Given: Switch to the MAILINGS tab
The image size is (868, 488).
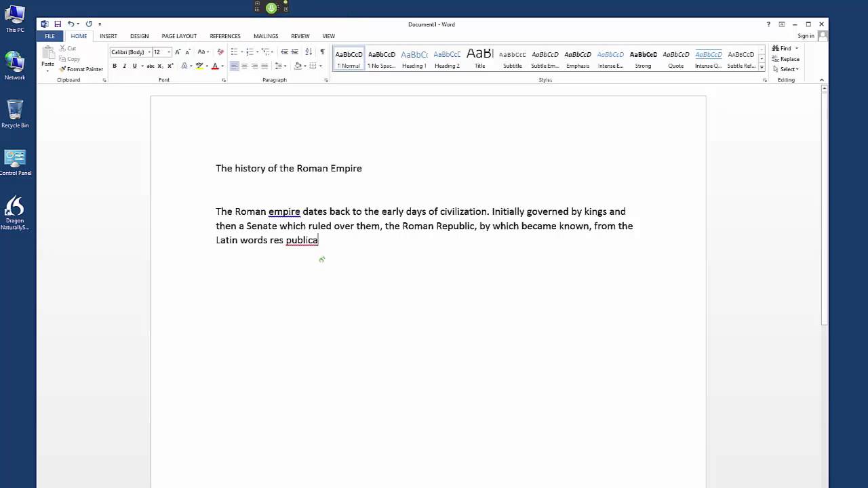Looking at the screenshot, I should (266, 36).
